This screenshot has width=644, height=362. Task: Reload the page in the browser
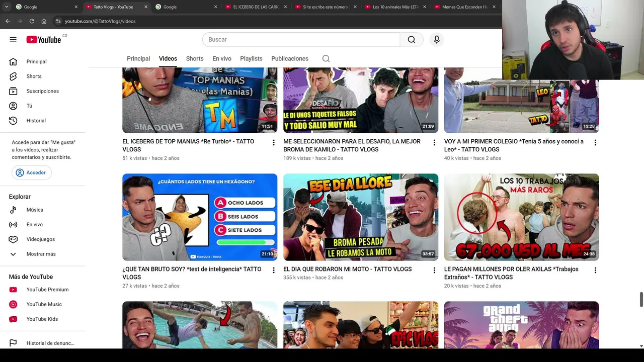(32, 21)
